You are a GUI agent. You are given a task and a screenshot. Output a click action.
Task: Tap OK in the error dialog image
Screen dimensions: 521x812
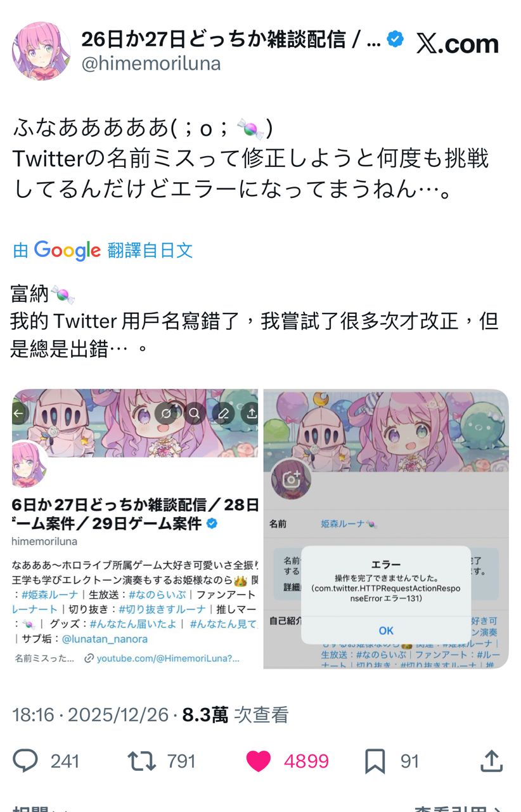tap(386, 631)
